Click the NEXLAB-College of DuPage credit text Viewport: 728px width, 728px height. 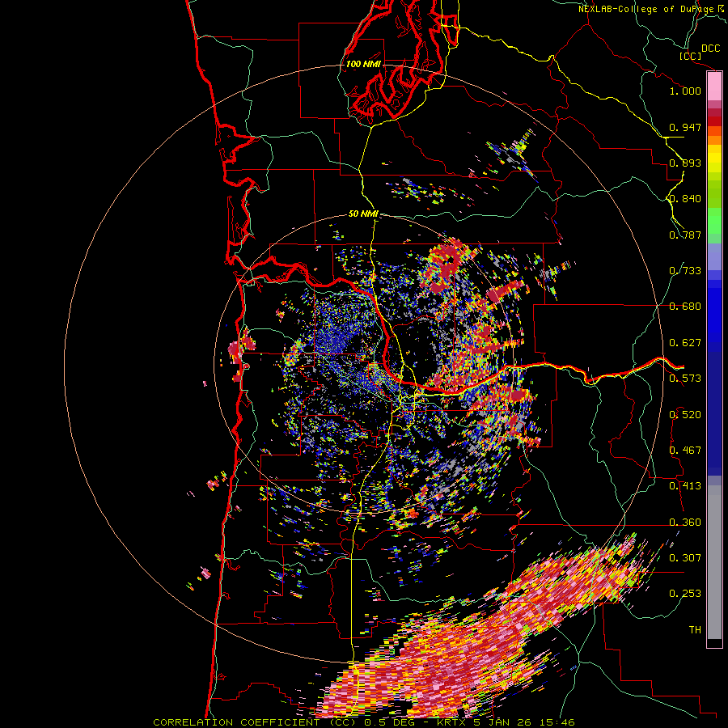[653, 9]
